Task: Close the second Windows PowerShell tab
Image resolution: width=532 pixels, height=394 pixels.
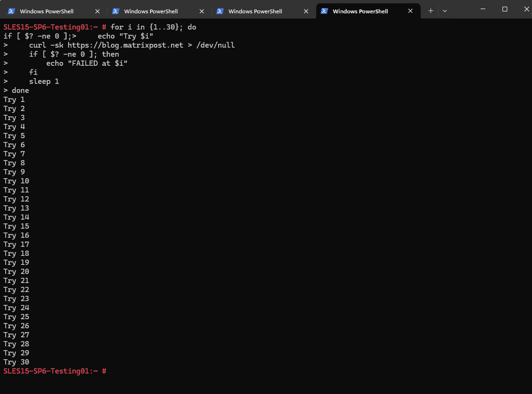Action: point(201,11)
